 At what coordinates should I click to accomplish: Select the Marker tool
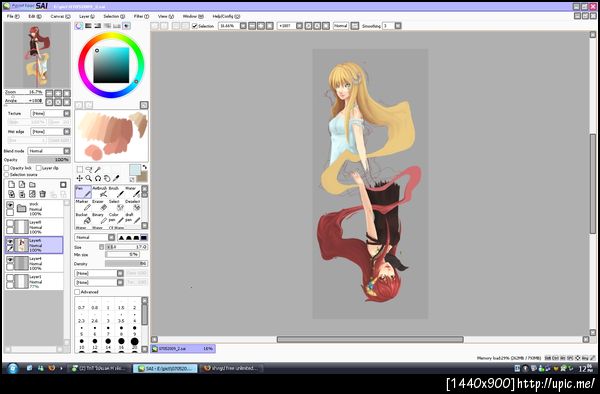coord(83,205)
